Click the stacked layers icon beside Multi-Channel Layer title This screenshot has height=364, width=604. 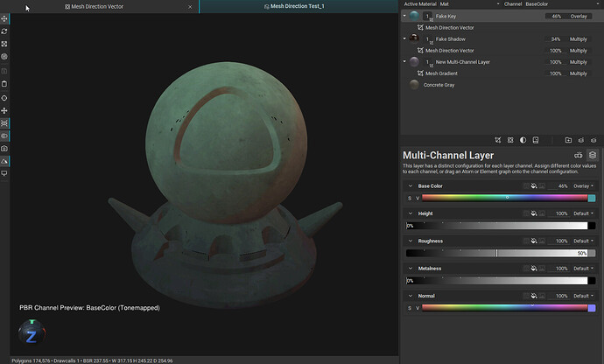tap(593, 155)
